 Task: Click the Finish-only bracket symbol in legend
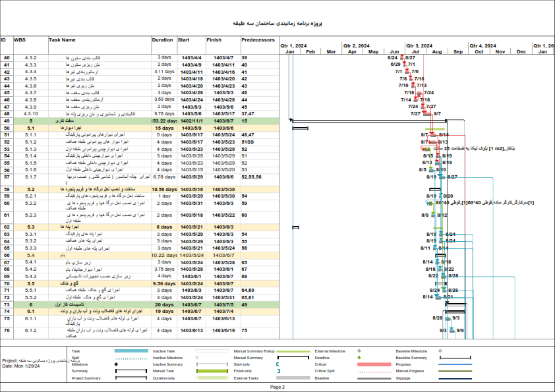277,372
